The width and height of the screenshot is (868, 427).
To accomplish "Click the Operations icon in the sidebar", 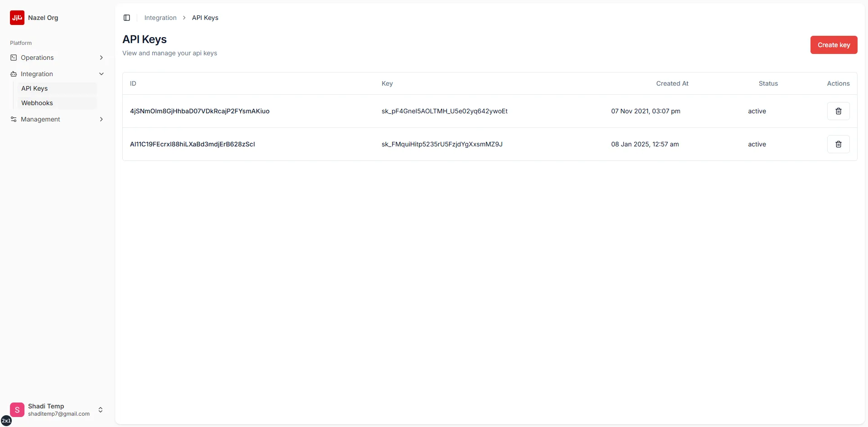I will pyautogui.click(x=14, y=58).
